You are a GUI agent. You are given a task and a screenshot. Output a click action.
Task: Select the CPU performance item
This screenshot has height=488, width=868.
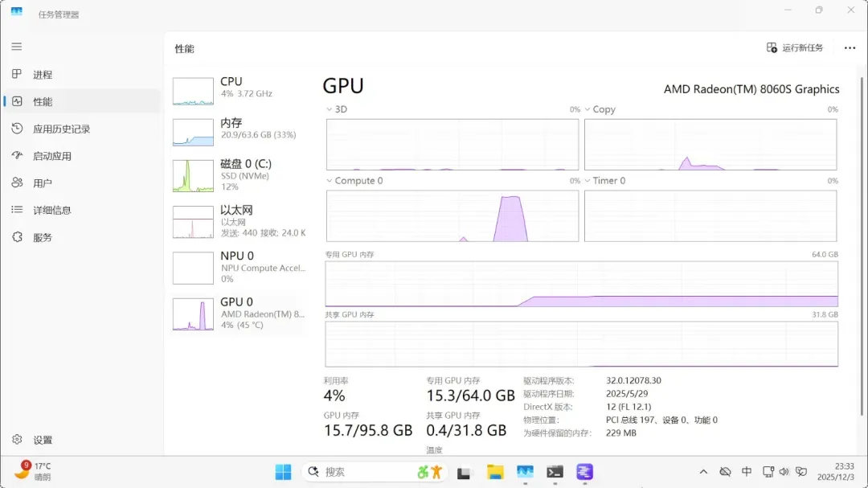coord(239,91)
